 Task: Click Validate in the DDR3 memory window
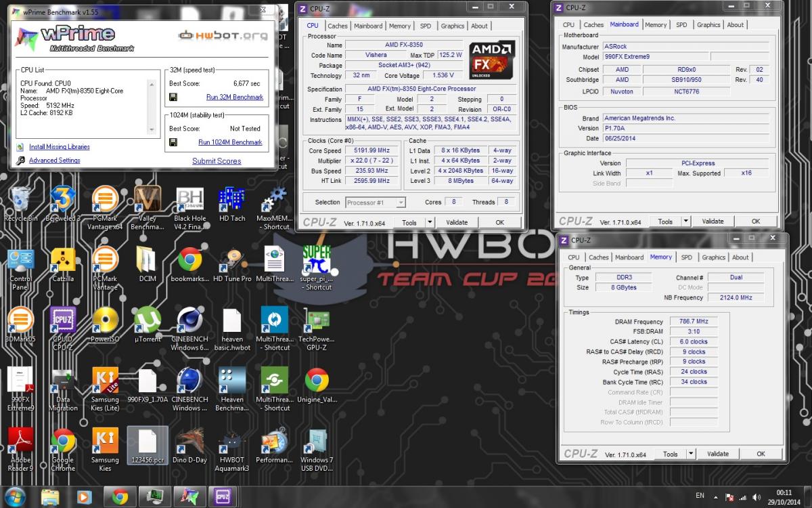pyautogui.click(x=717, y=454)
